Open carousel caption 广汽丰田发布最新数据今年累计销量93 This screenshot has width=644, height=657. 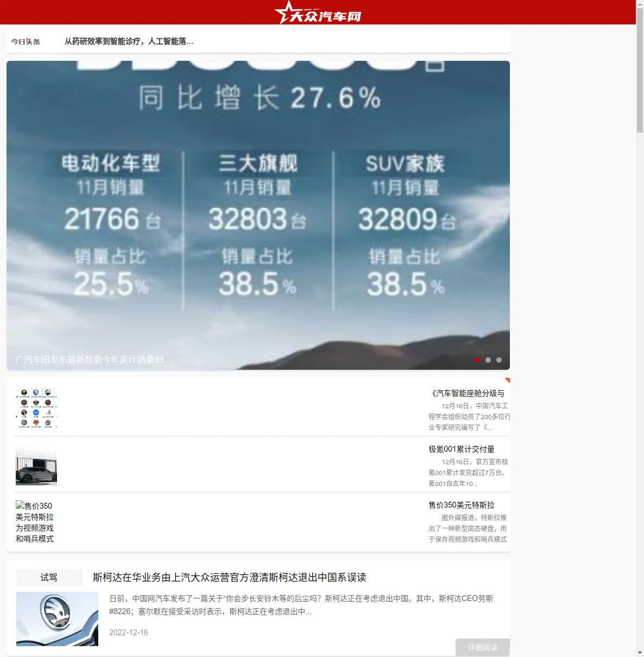[x=89, y=359]
